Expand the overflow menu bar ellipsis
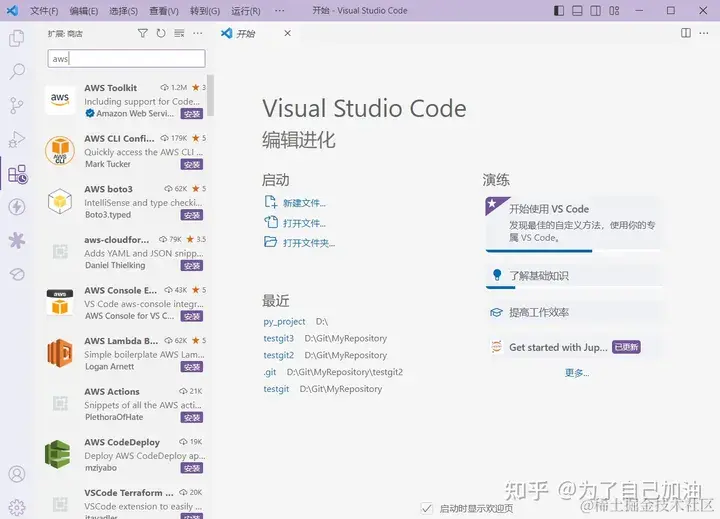 [279, 11]
